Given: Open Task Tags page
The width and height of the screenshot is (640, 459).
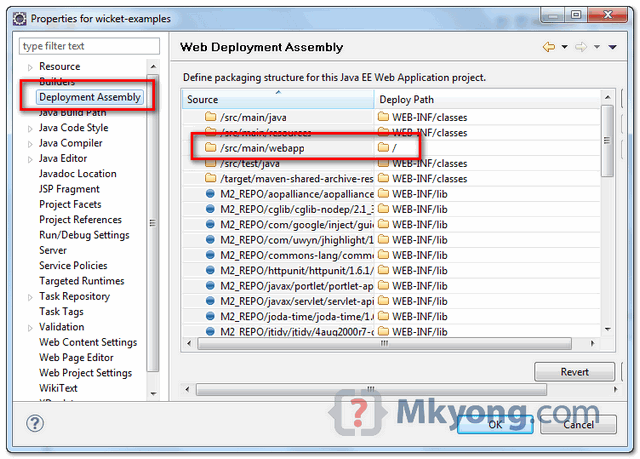Looking at the screenshot, I should pos(61,312).
